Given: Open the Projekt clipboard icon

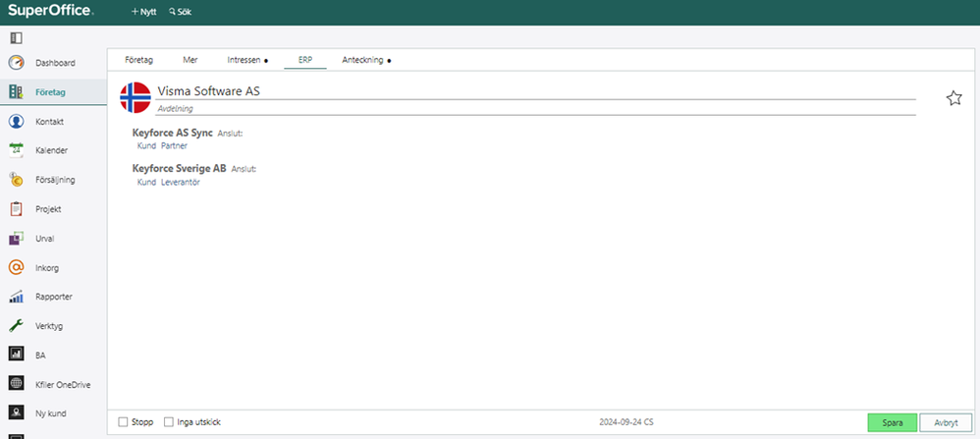Looking at the screenshot, I should coord(17,209).
